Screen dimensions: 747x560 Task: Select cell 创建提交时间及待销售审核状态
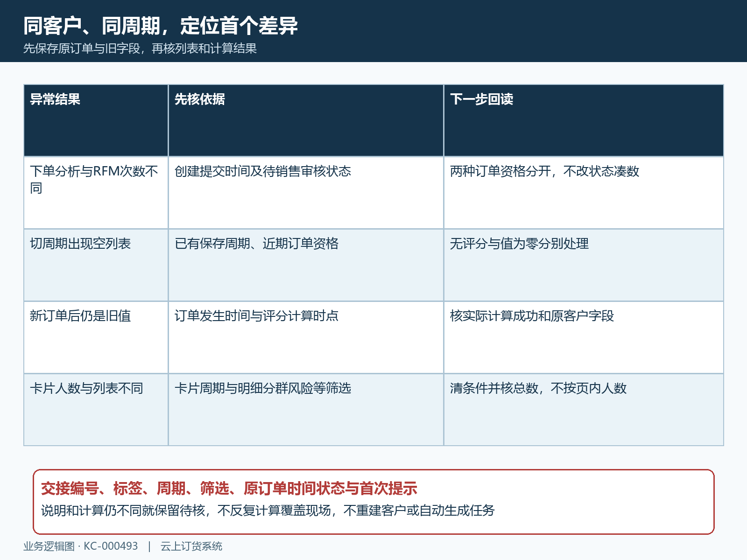tap(306, 193)
